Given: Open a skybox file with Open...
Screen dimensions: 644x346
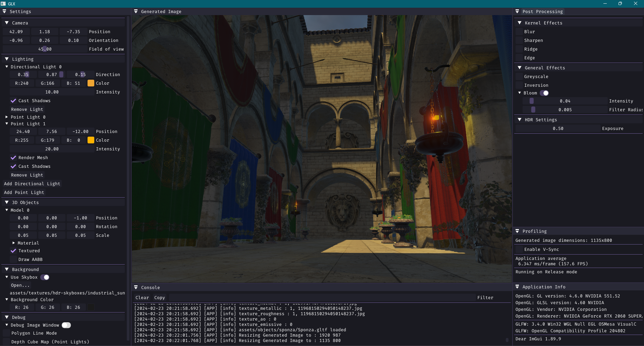Looking at the screenshot, I should click(20, 285).
